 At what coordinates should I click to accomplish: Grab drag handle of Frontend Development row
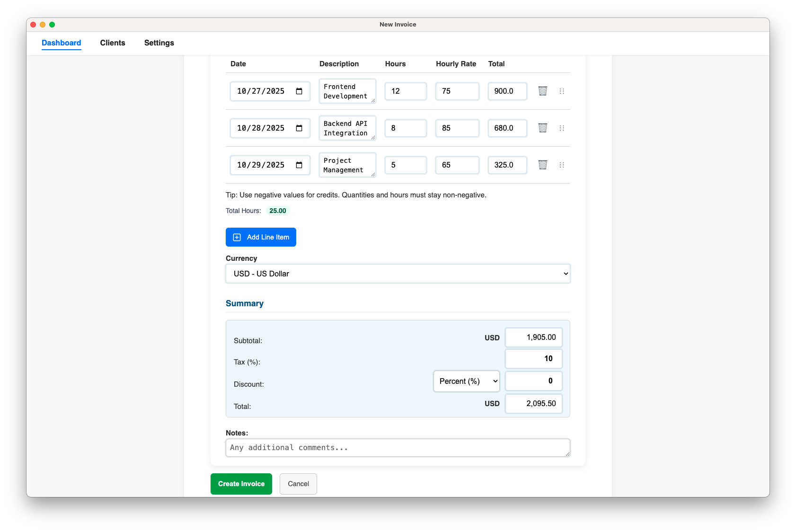(x=562, y=91)
